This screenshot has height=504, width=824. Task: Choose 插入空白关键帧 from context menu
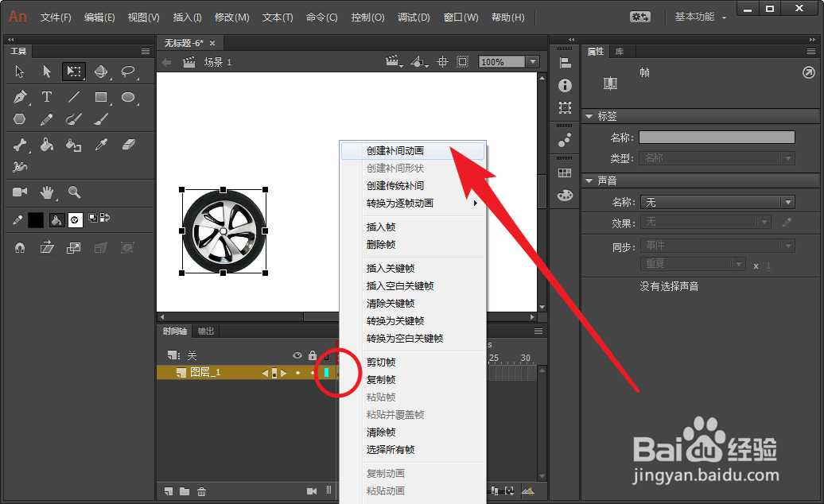(413, 285)
